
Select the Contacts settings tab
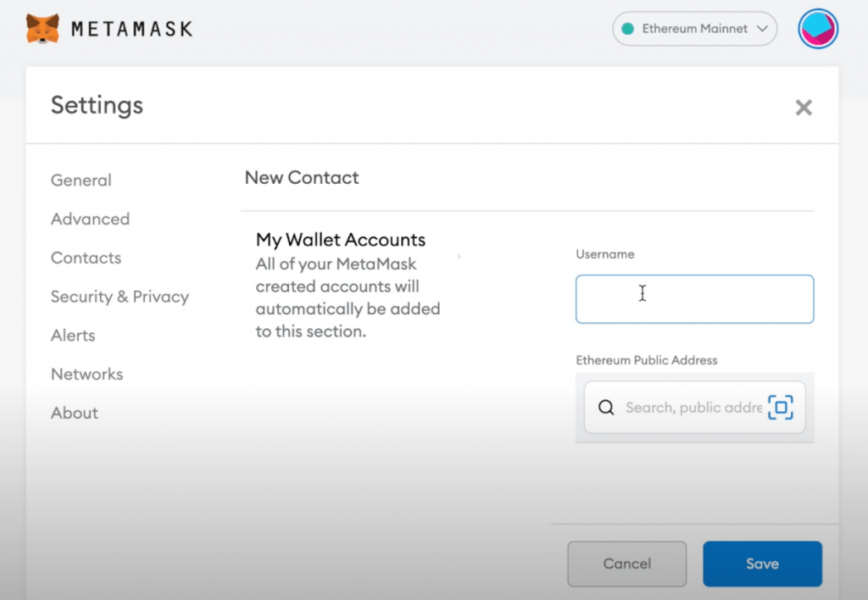pos(86,258)
